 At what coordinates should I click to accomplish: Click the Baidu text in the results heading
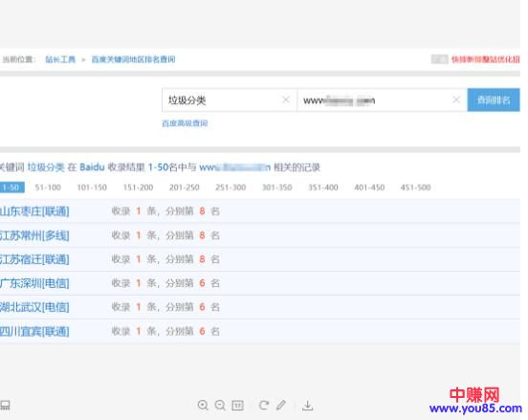tap(92, 167)
